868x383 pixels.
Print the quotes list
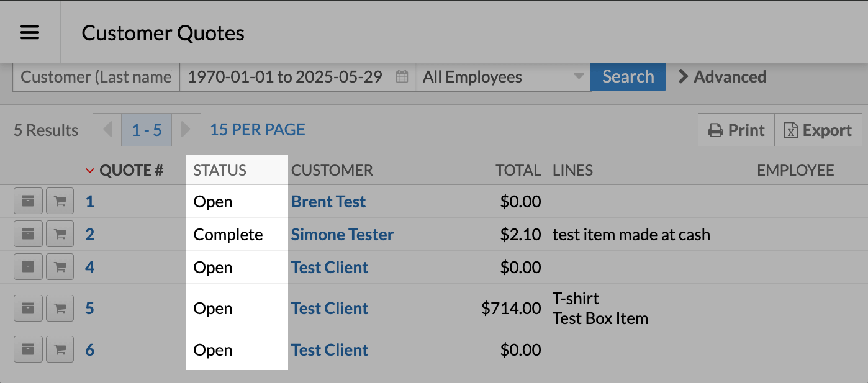point(736,130)
